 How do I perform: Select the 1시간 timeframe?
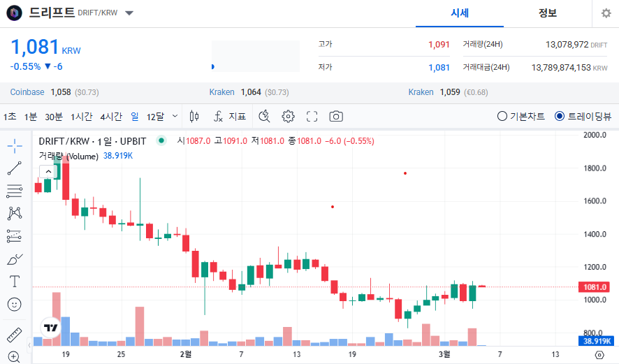click(81, 117)
